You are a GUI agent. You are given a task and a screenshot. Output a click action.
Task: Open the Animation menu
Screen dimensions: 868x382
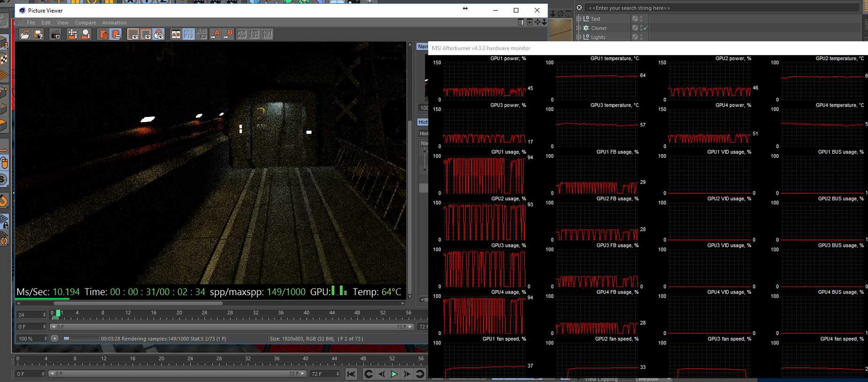click(x=114, y=23)
